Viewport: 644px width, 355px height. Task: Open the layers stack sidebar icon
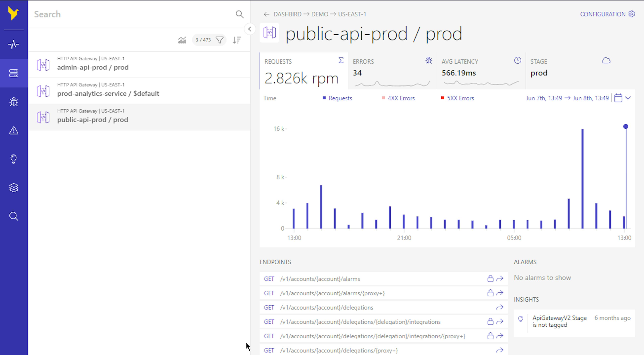click(14, 188)
